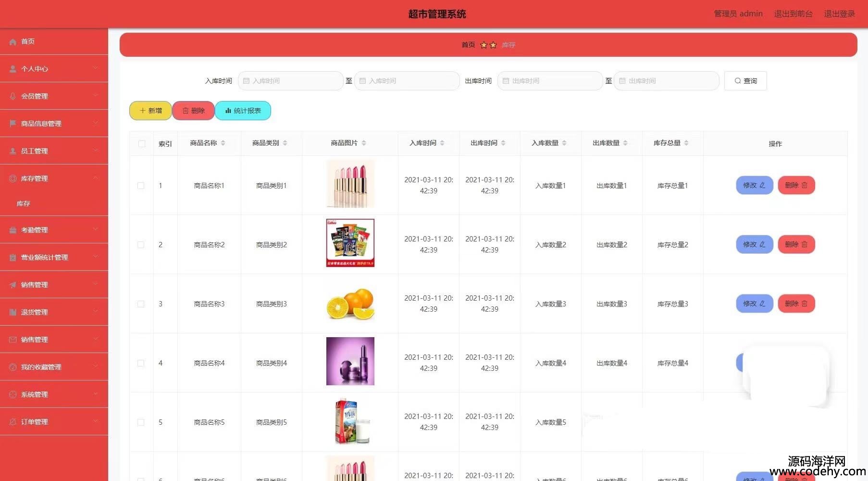Screen dimensions: 868x481
Task: Click 修改 for 商品名称3 row
Action: [755, 304]
